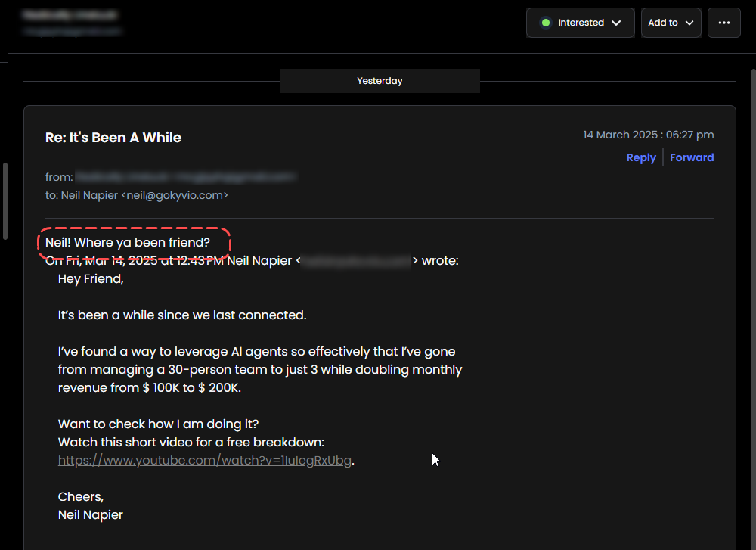Screen dimensions: 756x550
Task: Open the Interested status dropdown
Action: click(580, 23)
